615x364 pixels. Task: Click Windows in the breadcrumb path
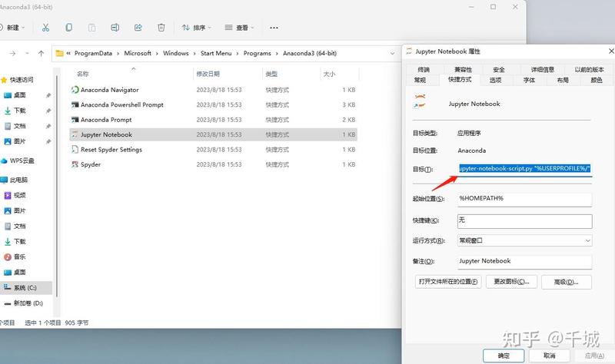point(176,53)
